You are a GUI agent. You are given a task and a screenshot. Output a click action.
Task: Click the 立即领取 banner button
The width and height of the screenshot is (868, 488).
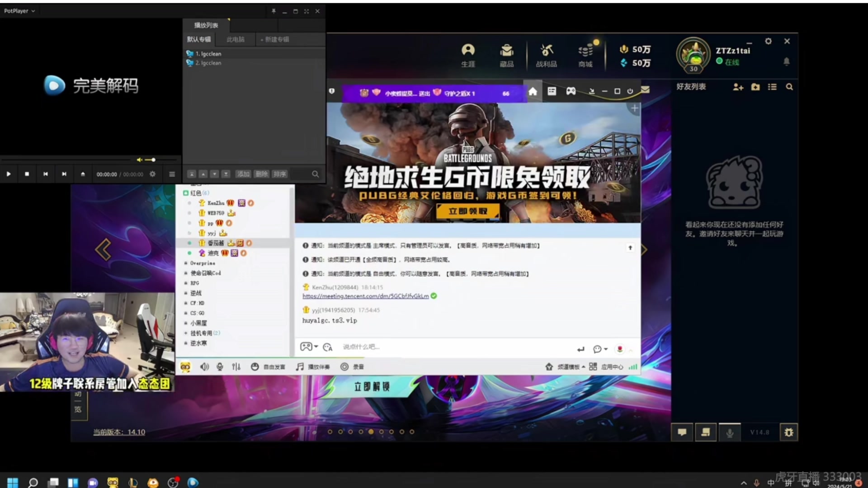click(x=468, y=211)
